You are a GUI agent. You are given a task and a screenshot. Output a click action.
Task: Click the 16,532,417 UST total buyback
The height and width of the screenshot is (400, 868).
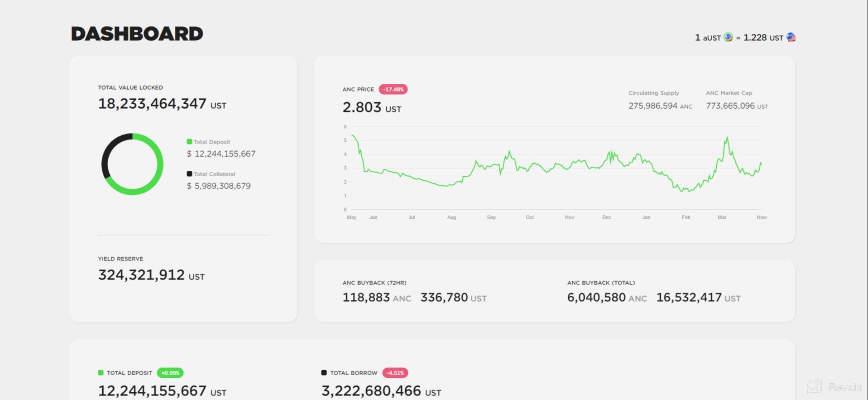(698, 298)
